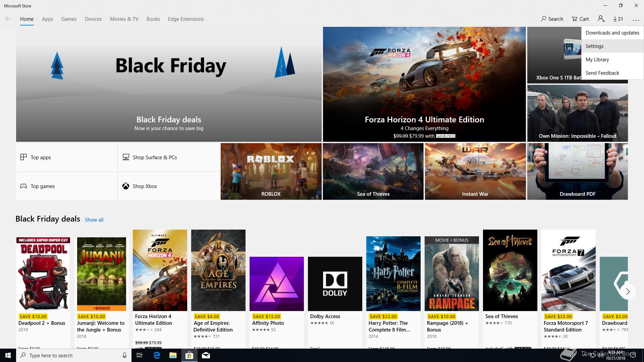
Task: Open the Movies & TV tab
Action: coord(124,19)
